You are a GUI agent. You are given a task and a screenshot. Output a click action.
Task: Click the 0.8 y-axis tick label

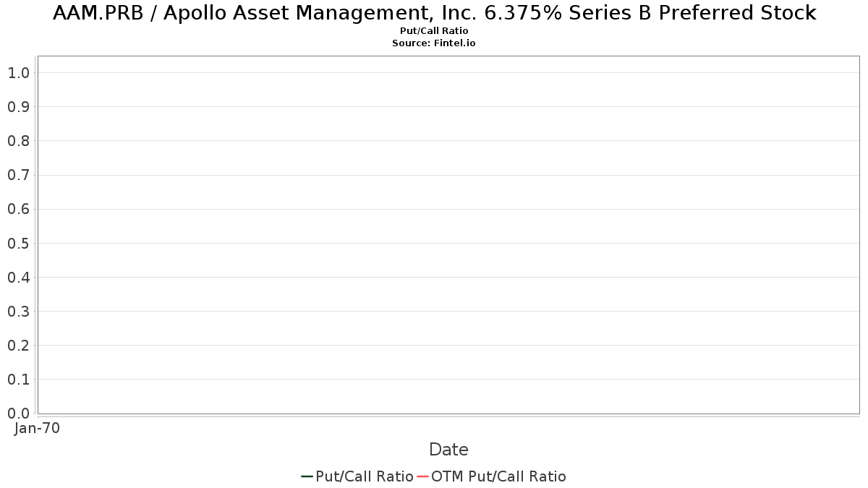pyautogui.click(x=18, y=140)
